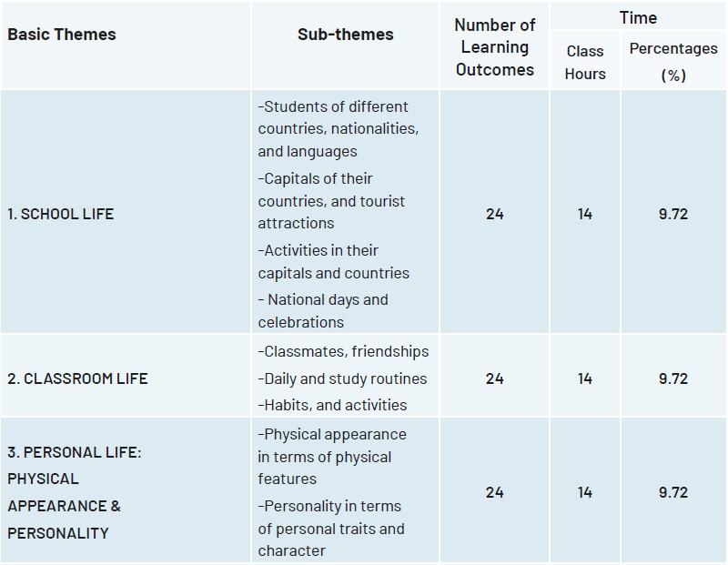Image resolution: width=728 pixels, height=565 pixels.
Task: Click the Percentages (%) subheader
Action: [672, 62]
